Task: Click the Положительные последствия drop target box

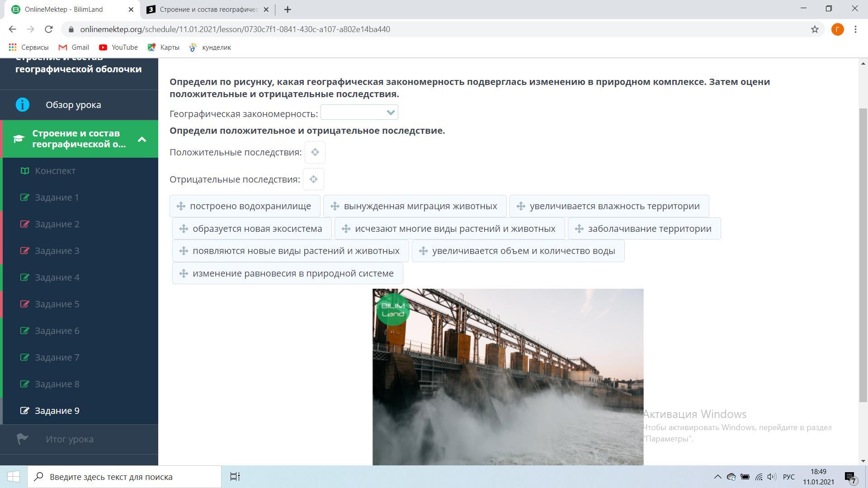Action: click(315, 152)
